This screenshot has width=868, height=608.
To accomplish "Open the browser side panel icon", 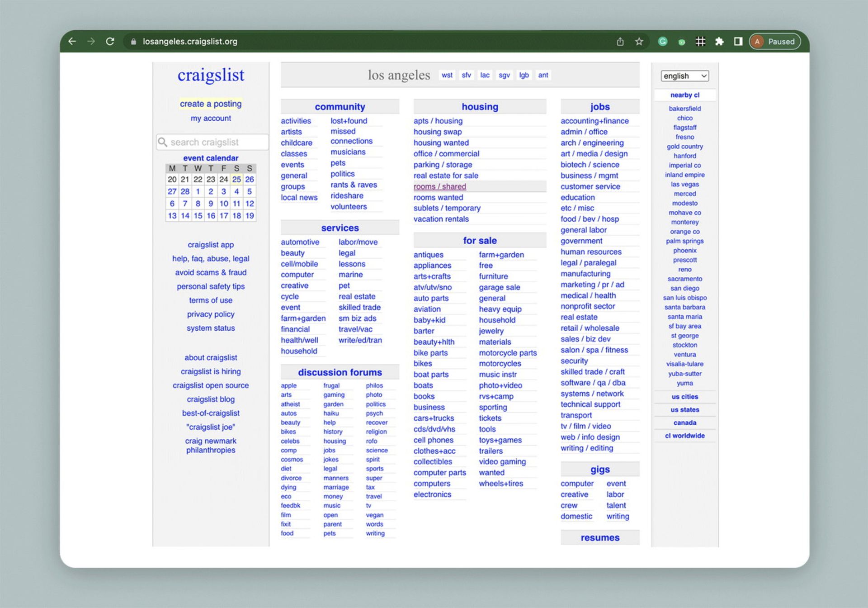I will click(x=737, y=41).
